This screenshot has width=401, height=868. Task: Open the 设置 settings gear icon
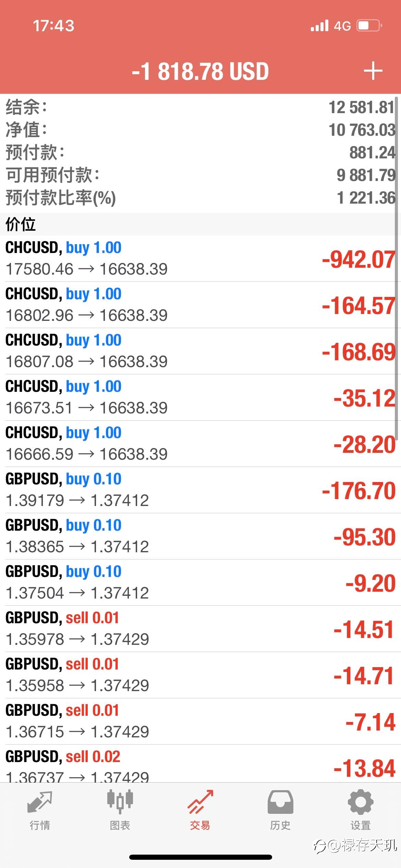(361, 802)
